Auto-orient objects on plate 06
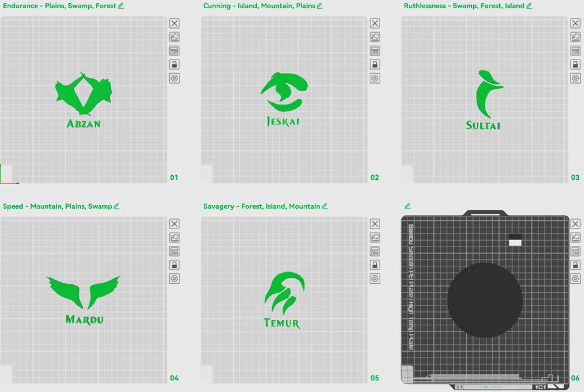The width and height of the screenshot is (584, 392). pos(575,237)
